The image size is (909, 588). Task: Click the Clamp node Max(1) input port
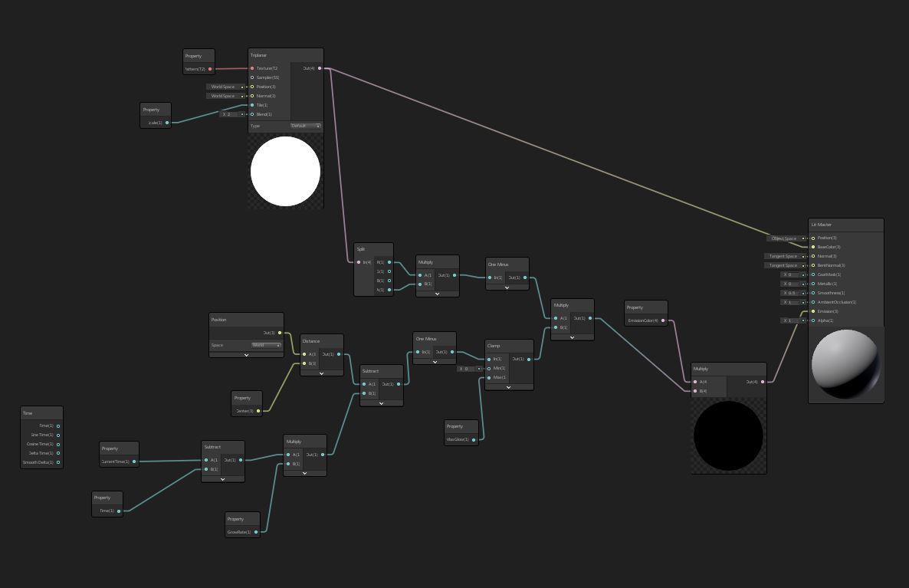tap(489, 377)
